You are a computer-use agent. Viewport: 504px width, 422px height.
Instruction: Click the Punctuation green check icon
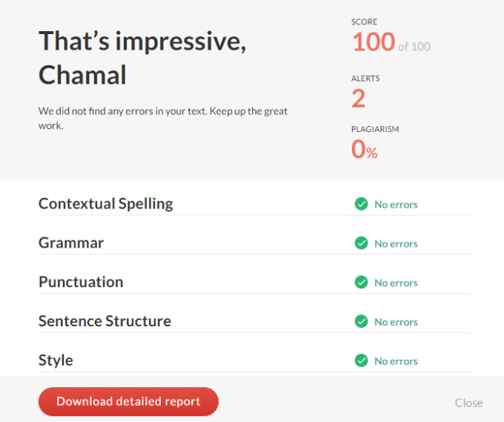pyautogui.click(x=361, y=283)
